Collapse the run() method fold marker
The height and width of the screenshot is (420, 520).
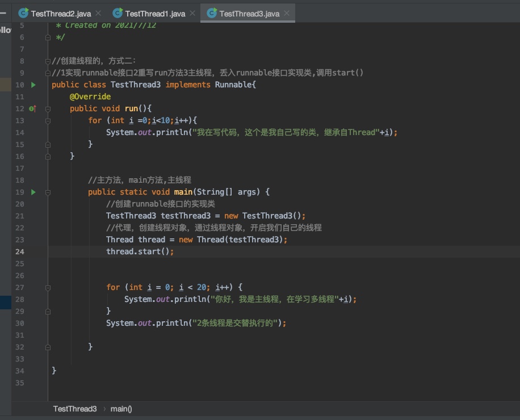point(48,109)
